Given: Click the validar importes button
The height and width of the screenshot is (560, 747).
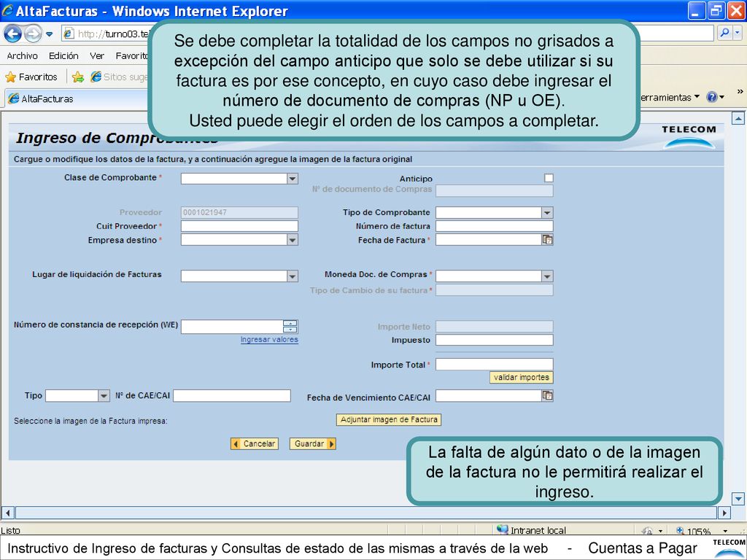Looking at the screenshot, I should 521,378.
